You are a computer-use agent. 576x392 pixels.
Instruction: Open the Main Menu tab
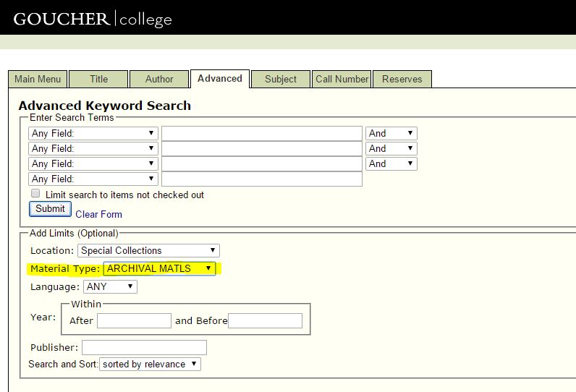coord(38,80)
